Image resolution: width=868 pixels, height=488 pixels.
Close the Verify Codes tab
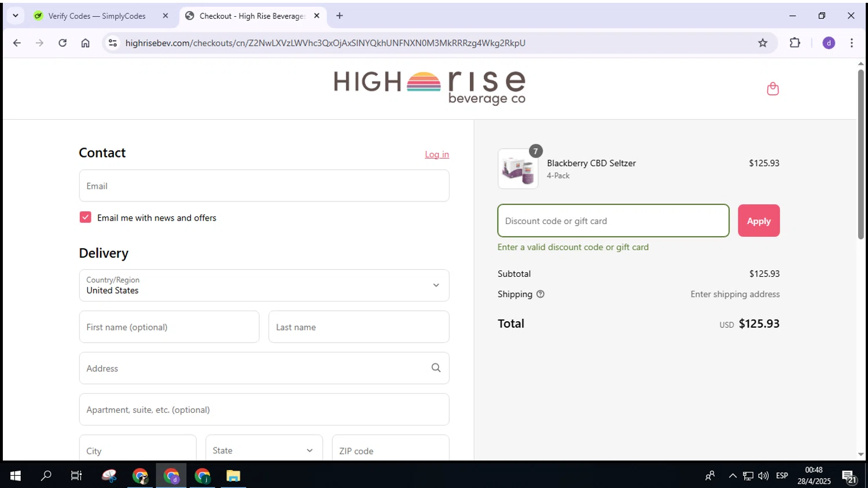pyautogui.click(x=165, y=16)
